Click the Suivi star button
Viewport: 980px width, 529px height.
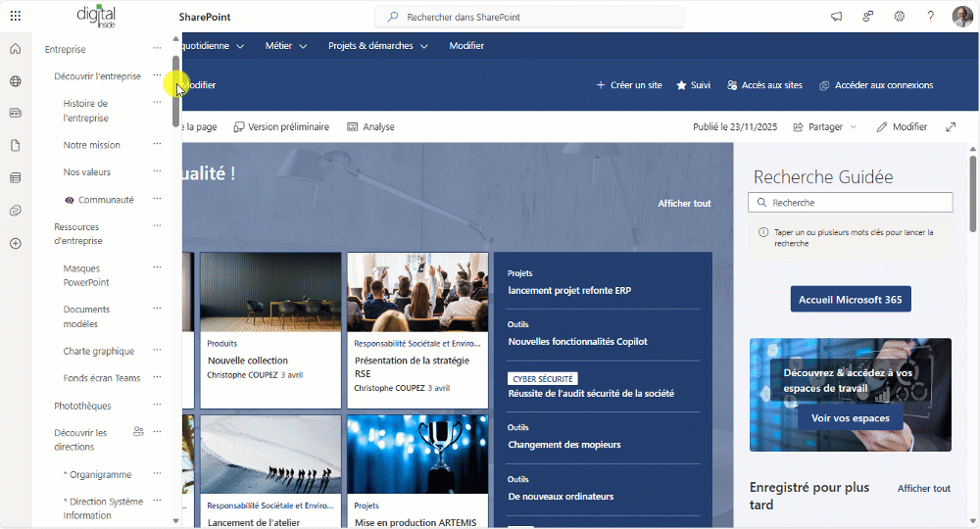[x=693, y=85]
